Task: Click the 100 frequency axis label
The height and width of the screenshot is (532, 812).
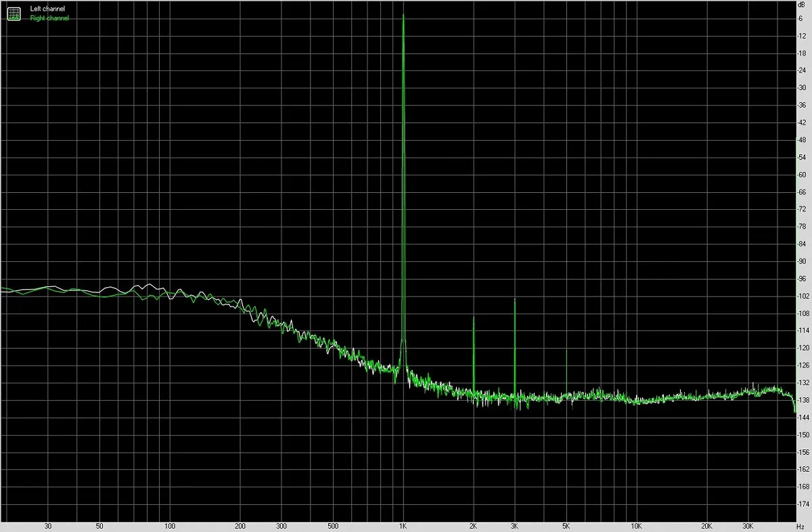Action: 171,525
